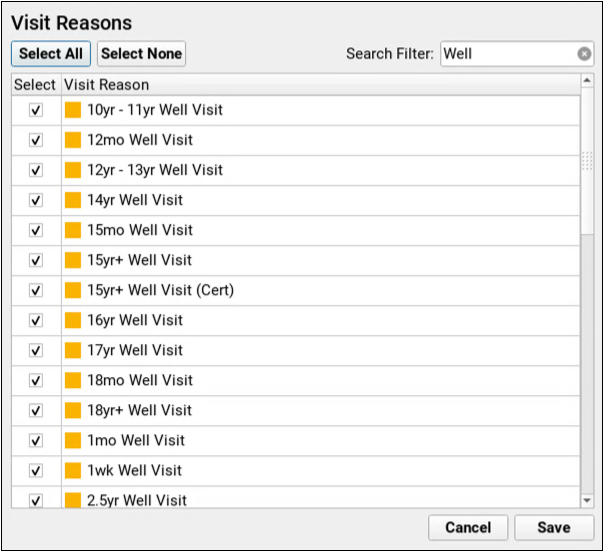Cancel the Visit Reasons dialog
This screenshot has height=551, width=603.
coord(468,528)
